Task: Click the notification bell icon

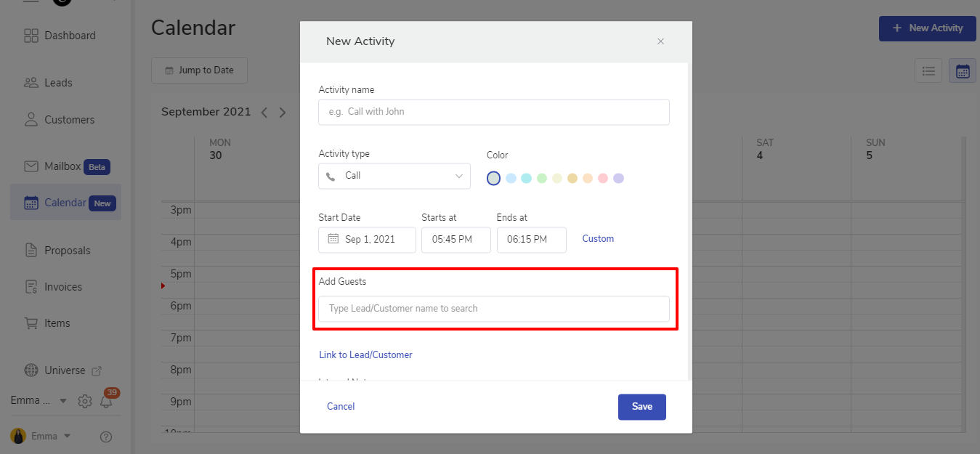Action: tap(106, 401)
